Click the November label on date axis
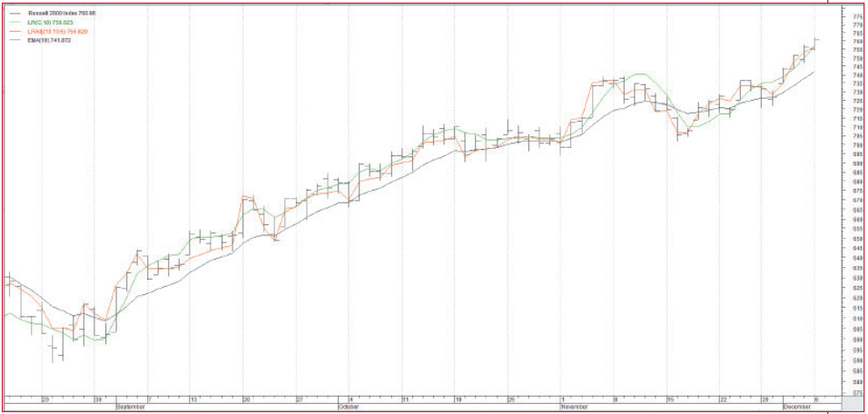 point(576,407)
